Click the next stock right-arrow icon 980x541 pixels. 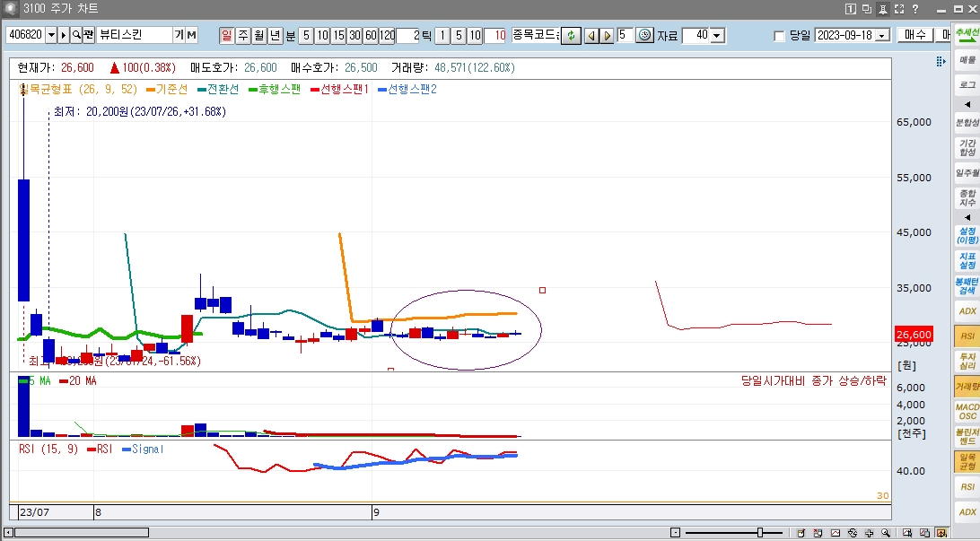click(608, 35)
